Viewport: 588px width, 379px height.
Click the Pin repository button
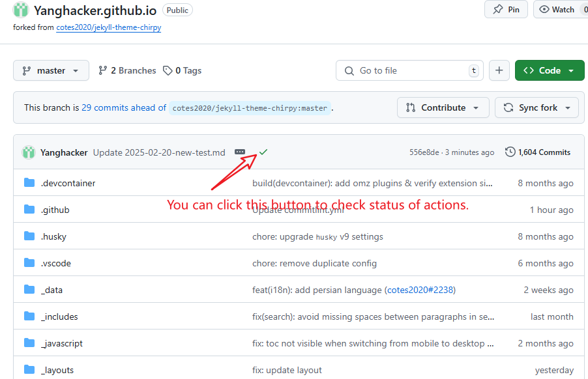506,9
